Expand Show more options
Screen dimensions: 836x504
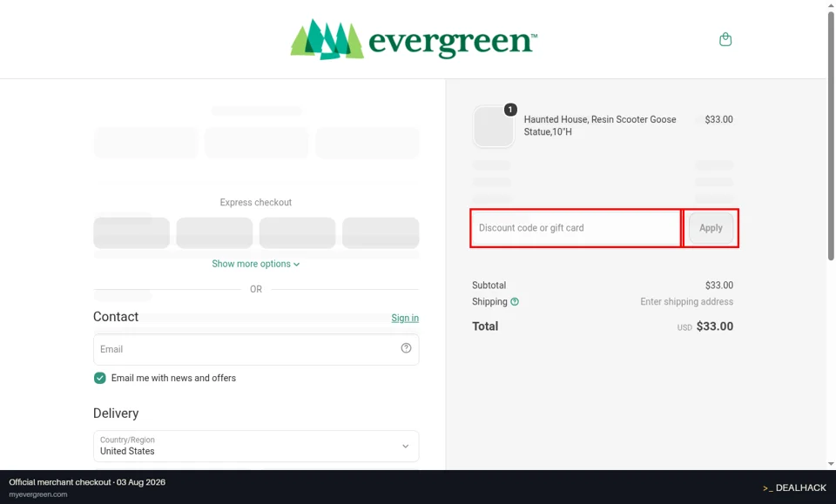[x=256, y=264]
